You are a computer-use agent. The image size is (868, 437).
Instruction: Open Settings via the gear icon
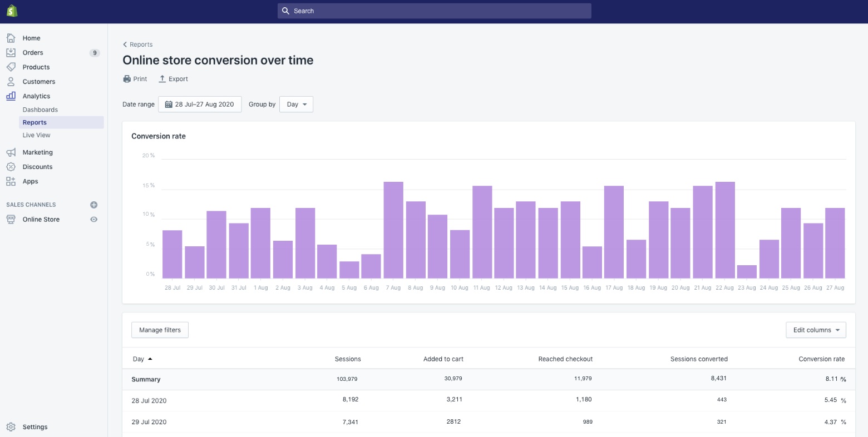(x=11, y=427)
